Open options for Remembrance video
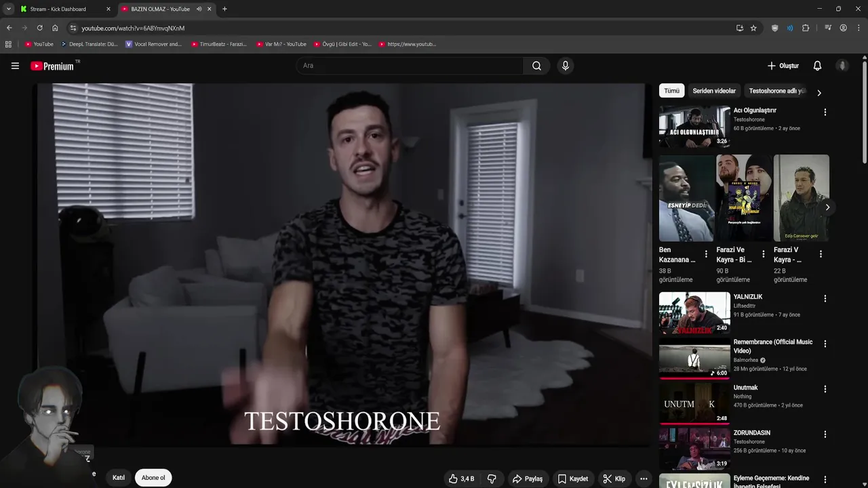868x488 pixels. 825,344
